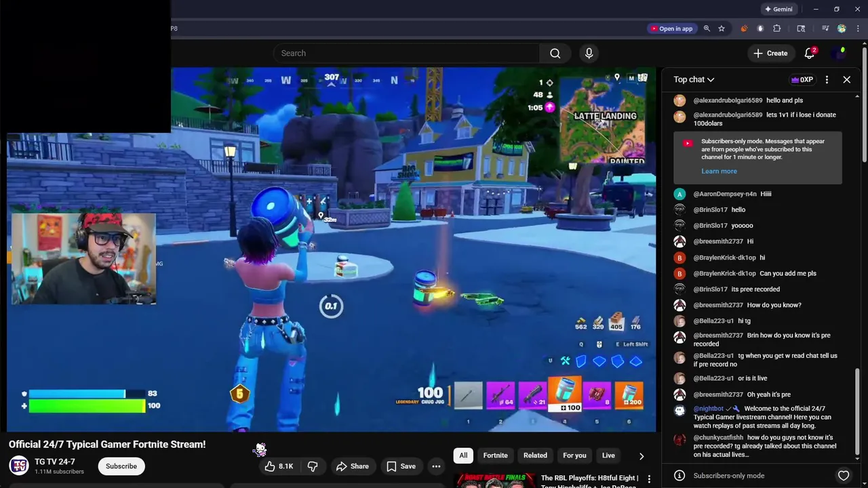Click message 'Oh yeah it's pre' in chat
Screen dimensions: 868x488
tap(769, 394)
